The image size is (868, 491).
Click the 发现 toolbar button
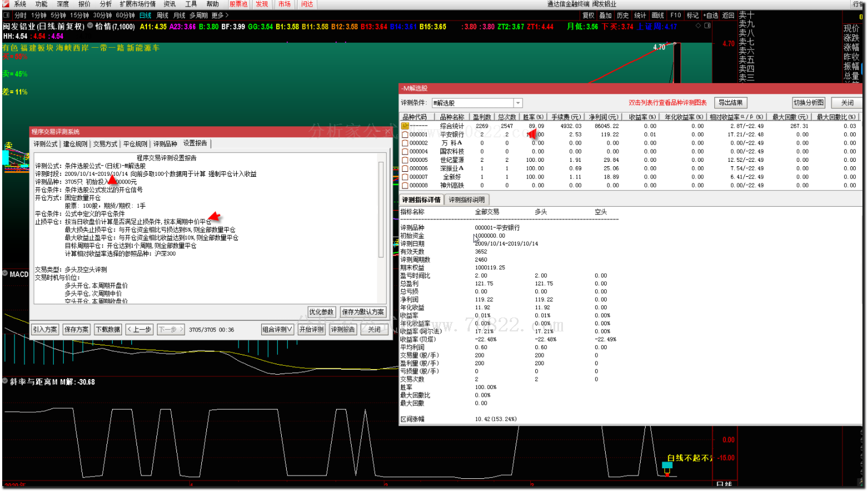pyautogui.click(x=262, y=4)
